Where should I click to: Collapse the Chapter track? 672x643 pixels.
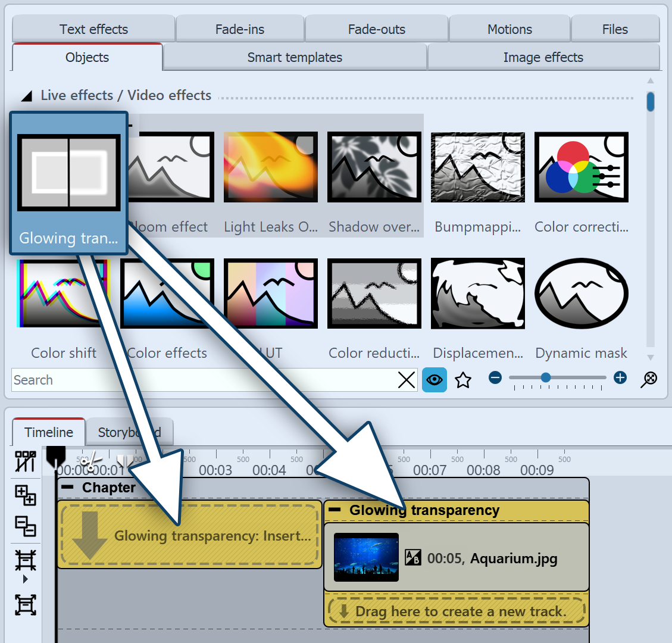(x=68, y=487)
